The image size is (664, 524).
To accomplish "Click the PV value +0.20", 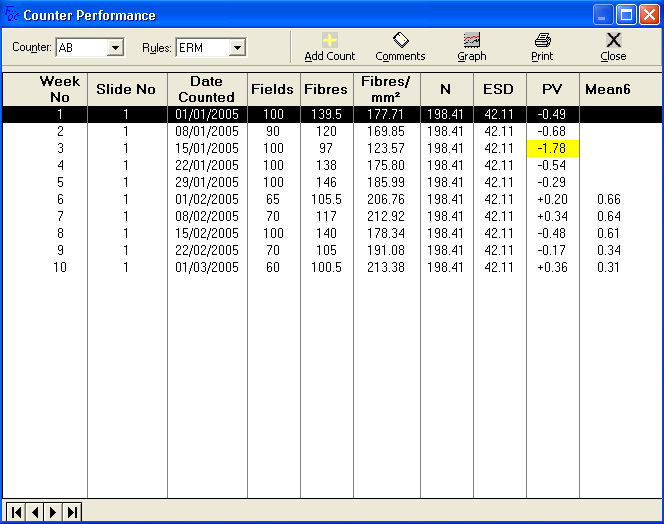I will point(553,199).
